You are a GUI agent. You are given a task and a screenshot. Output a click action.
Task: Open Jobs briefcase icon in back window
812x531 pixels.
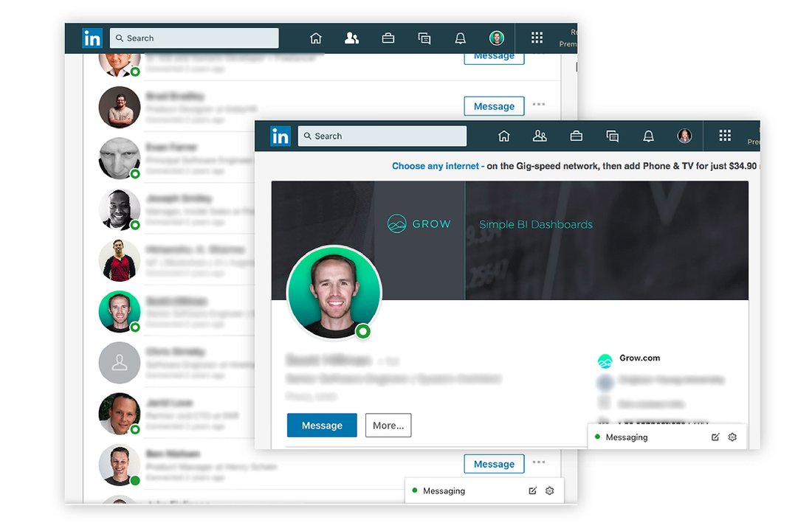[388, 38]
